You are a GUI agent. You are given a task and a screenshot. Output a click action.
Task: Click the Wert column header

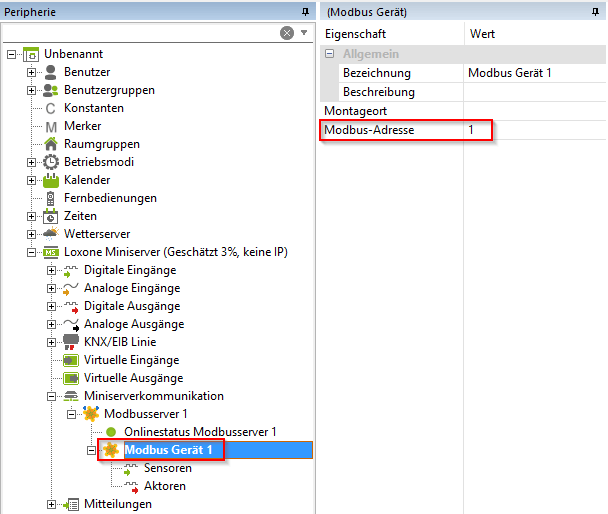535,34
